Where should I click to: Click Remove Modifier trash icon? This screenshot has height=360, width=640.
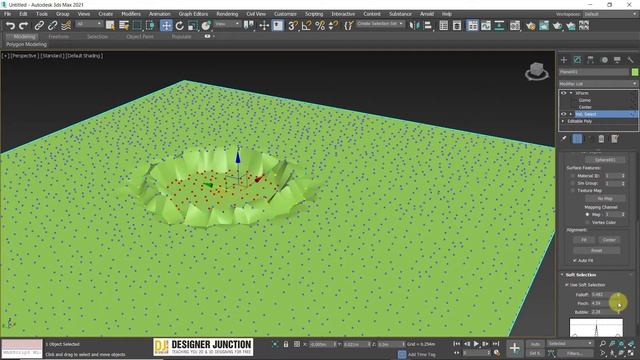tap(601, 139)
